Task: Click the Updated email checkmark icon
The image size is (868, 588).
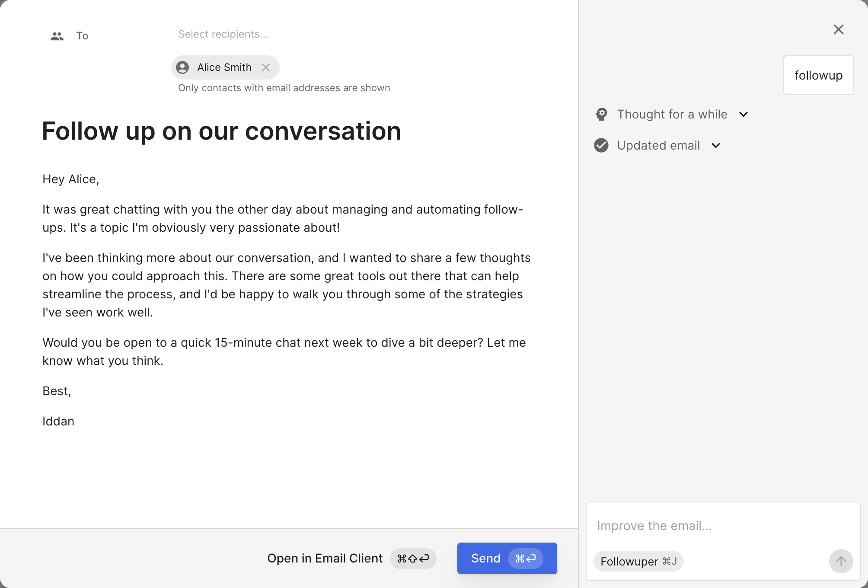Action: click(x=601, y=145)
